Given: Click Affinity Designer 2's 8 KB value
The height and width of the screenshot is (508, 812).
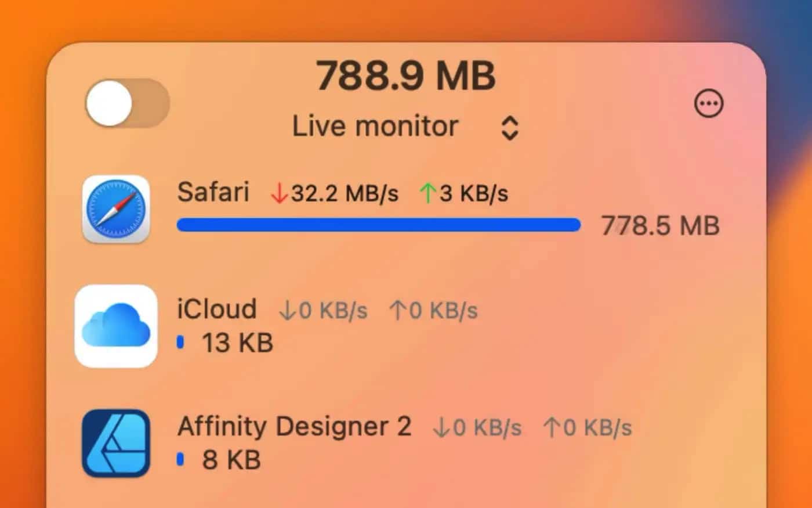Looking at the screenshot, I should click(231, 460).
